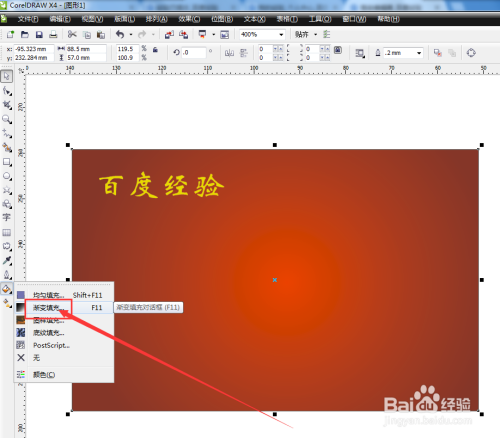
Task: Choose 颜色(C) color docker entry
Action: (x=64, y=375)
